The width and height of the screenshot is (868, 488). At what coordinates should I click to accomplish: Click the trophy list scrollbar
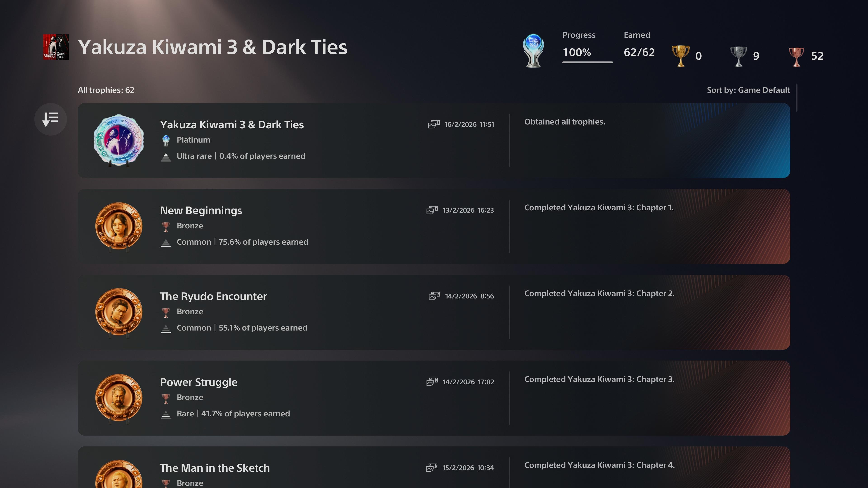pyautogui.click(x=797, y=98)
